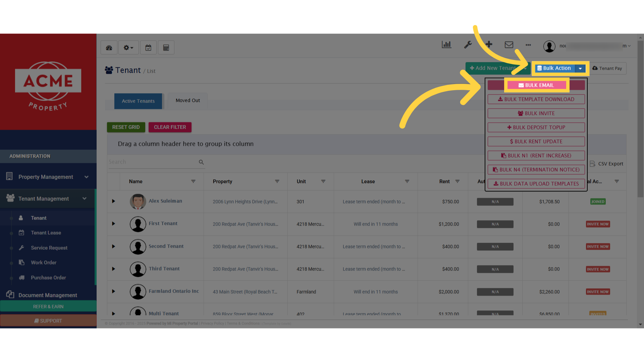
Task: Open the dashboard speedometer icon
Action: (x=109, y=47)
